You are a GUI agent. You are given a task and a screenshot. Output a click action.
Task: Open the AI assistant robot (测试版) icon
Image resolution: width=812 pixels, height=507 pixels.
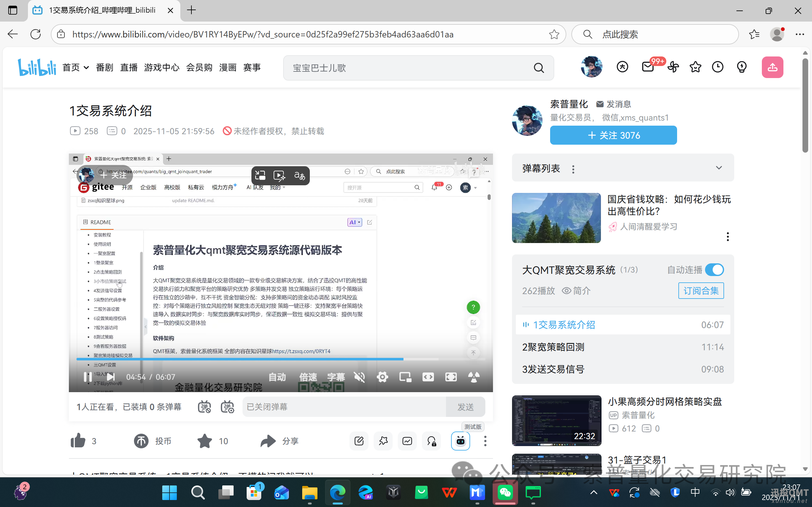(461, 441)
